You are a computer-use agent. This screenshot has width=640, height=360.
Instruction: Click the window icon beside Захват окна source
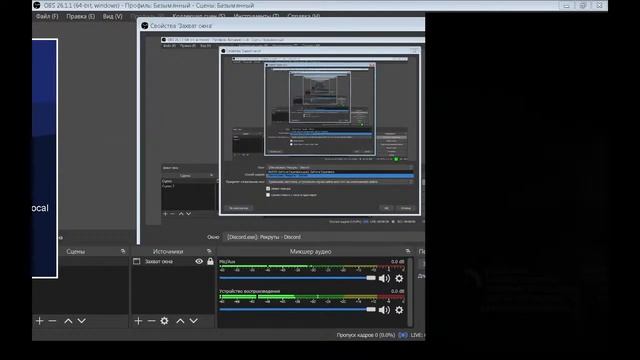tap(137, 261)
